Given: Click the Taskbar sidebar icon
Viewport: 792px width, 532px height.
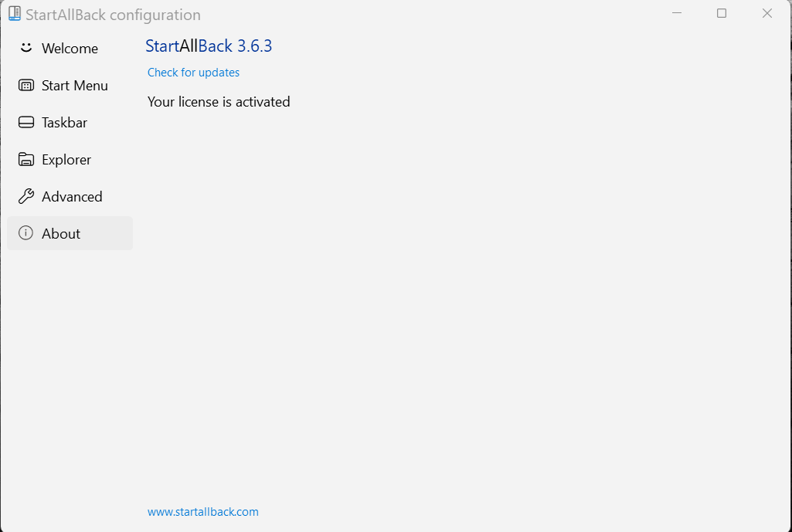Looking at the screenshot, I should 25,122.
